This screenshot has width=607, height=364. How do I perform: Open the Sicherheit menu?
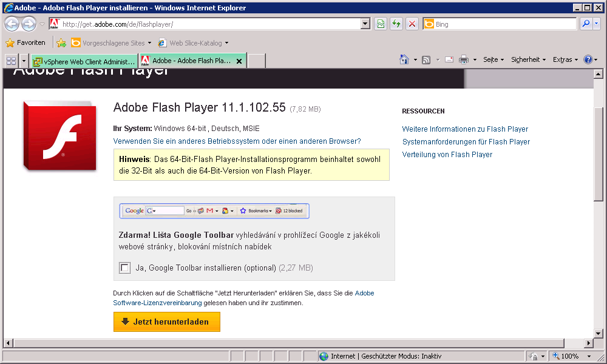point(528,60)
